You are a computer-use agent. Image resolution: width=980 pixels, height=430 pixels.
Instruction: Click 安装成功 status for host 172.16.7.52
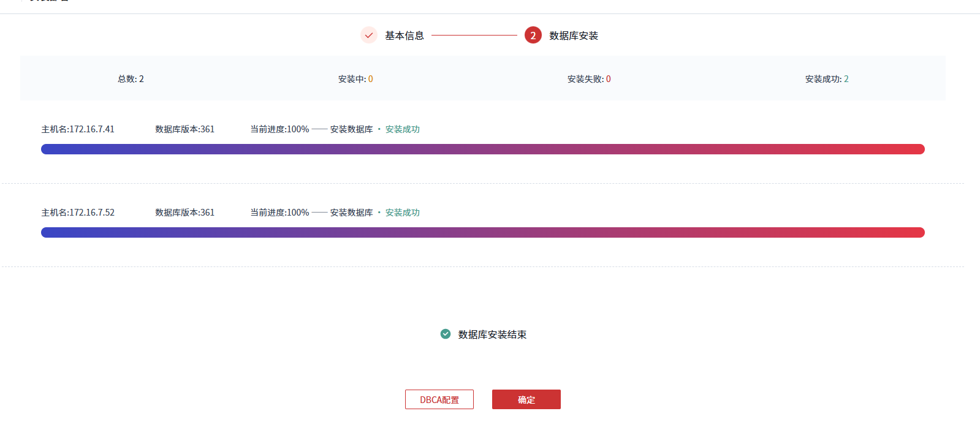pyautogui.click(x=402, y=213)
